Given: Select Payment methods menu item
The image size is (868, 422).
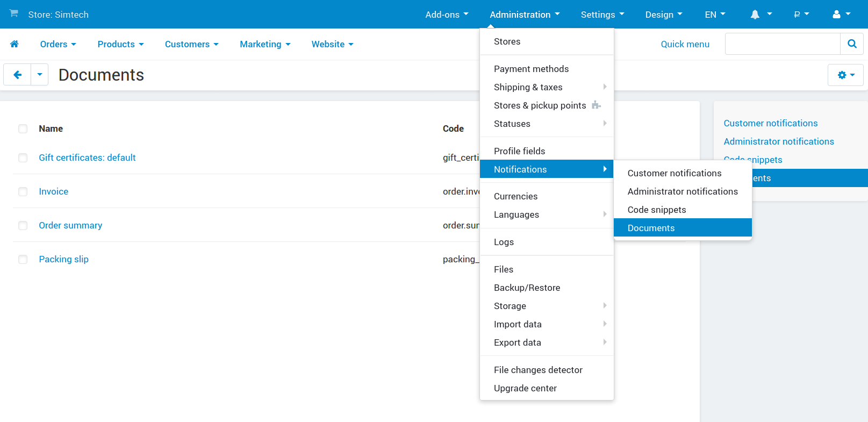Looking at the screenshot, I should pyautogui.click(x=547, y=69).
